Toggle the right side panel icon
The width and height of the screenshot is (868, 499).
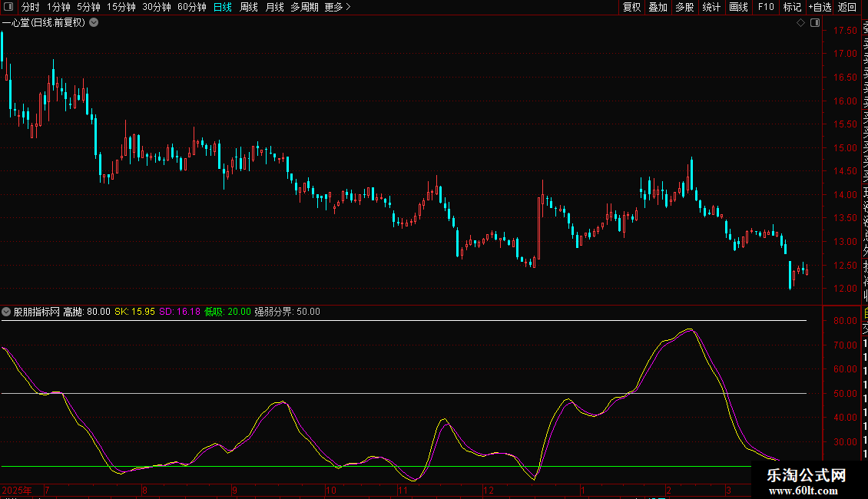(x=814, y=23)
